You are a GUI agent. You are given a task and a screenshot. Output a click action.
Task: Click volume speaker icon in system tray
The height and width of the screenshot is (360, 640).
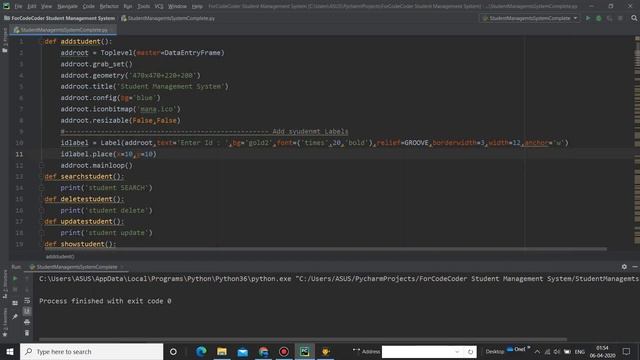pos(557,352)
